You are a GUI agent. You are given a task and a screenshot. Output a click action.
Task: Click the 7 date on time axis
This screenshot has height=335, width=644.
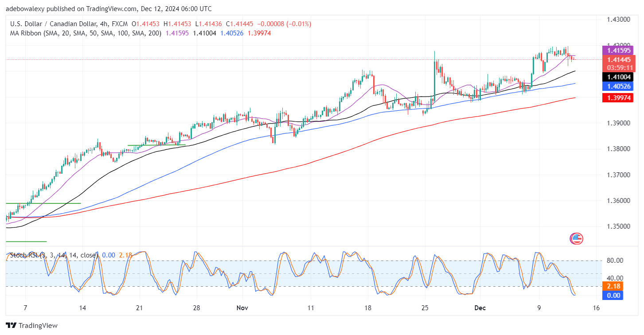(25, 308)
